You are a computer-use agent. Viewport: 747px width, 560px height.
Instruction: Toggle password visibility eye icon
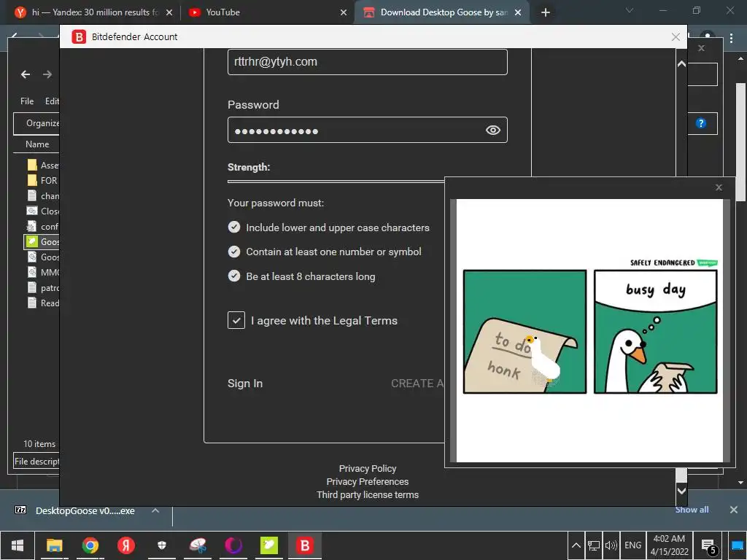point(492,130)
